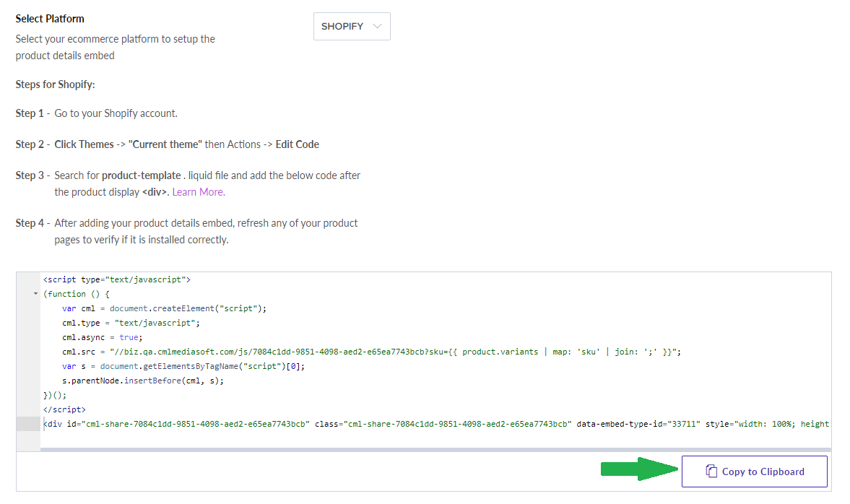Click the 'Edit Code' text in Step 2

pos(297,144)
